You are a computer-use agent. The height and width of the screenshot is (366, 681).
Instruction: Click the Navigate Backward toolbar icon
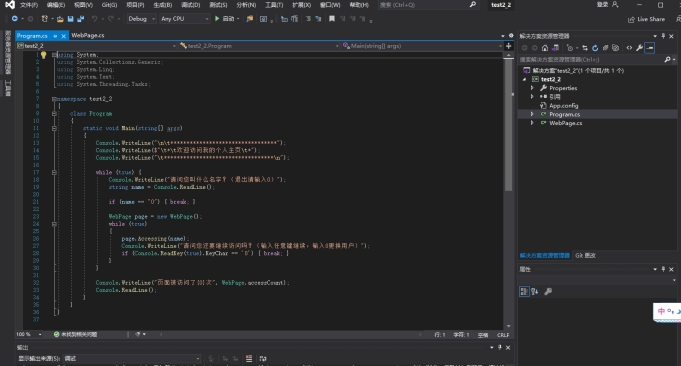pos(14,19)
